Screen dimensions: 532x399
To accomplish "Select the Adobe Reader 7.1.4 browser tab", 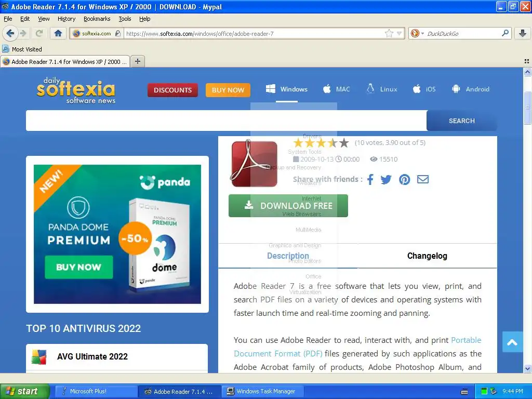I will [65, 62].
